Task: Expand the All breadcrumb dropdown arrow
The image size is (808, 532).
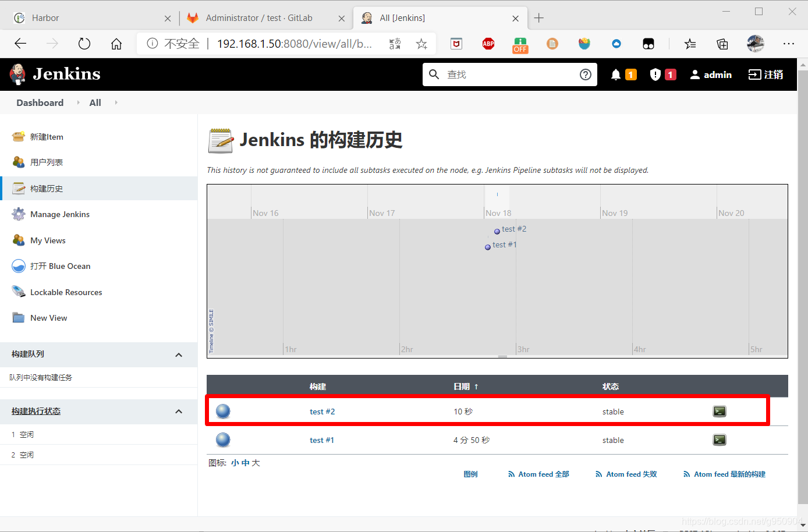Action: point(116,102)
